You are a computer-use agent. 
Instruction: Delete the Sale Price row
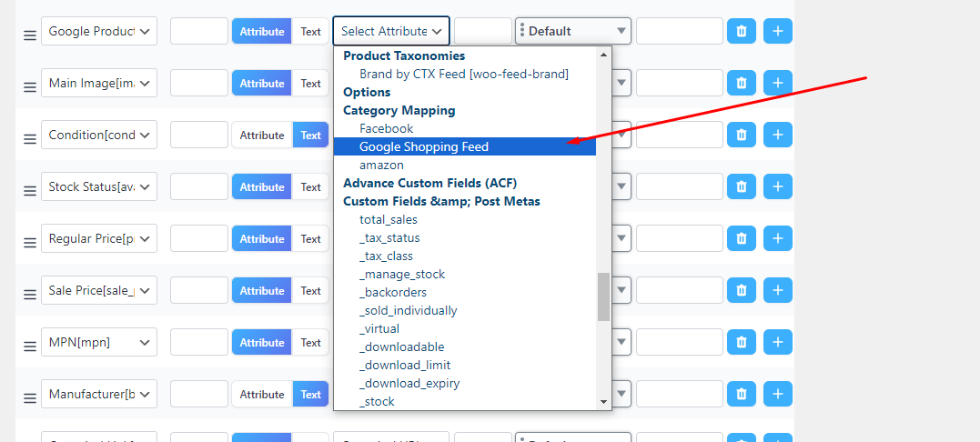pyautogui.click(x=741, y=290)
